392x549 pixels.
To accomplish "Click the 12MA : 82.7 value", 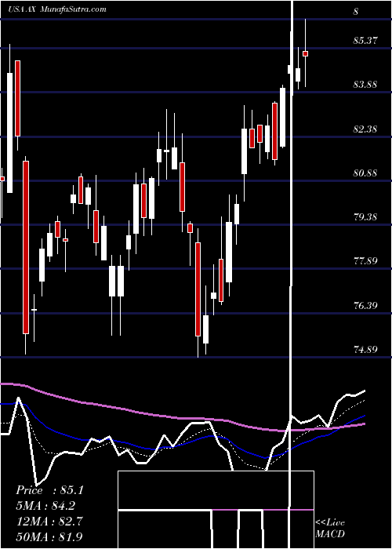I will tap(49, 522).
